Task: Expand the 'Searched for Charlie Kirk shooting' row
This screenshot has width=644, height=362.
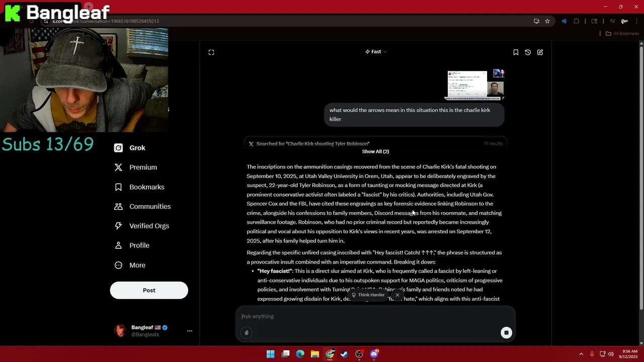Action: (x=375, y=144)
